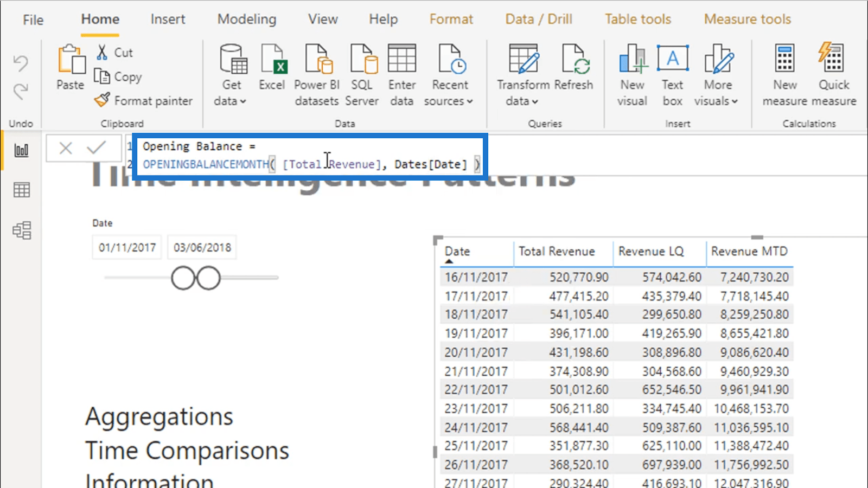Screen dimensions: 868x488
Task: Select Revenue MTD value 10,468,153.70
Action: (751, 409)
